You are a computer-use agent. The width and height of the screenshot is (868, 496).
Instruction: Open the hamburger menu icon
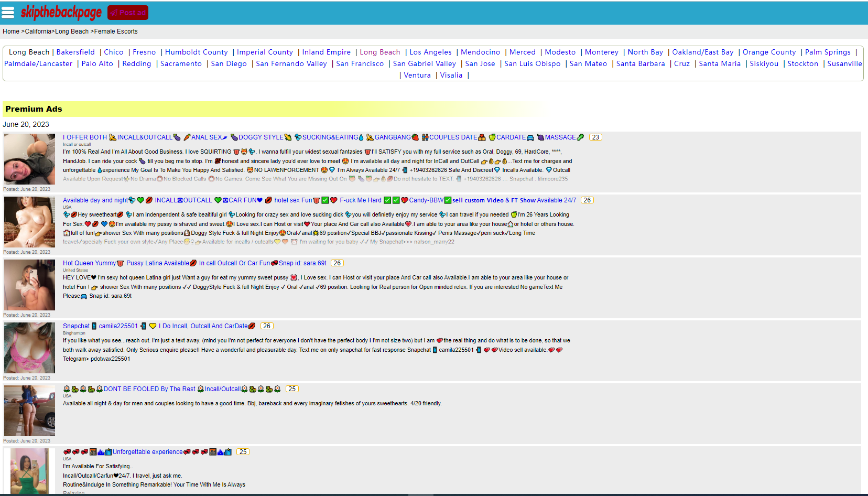8,13
